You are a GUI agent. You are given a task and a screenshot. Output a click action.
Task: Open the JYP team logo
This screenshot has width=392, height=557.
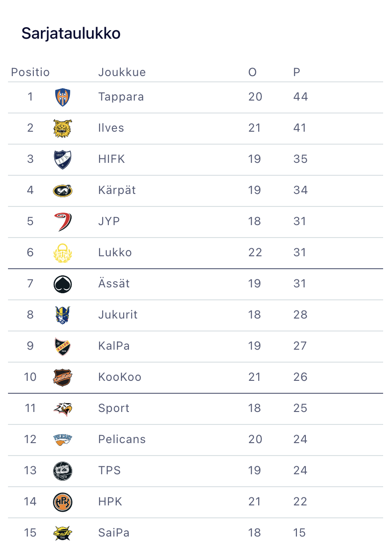pos(62,222)
